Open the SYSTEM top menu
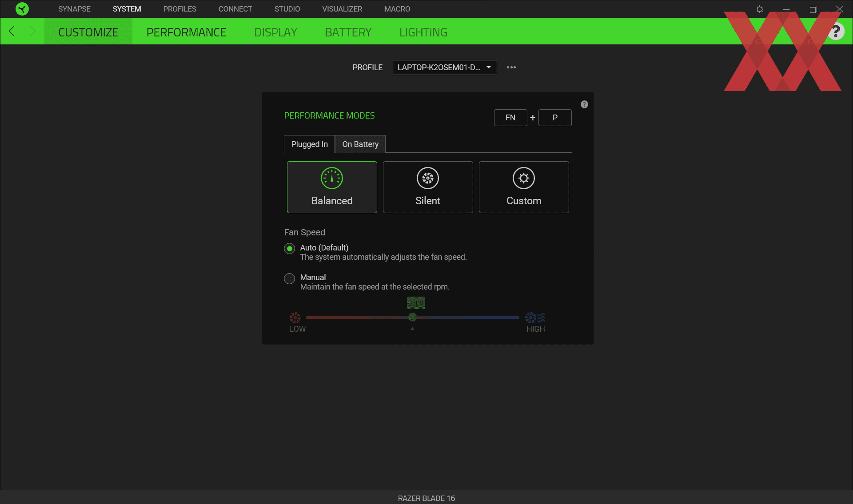Image resolution: width=853 pixels, height=504 pixels. [127, 9]
